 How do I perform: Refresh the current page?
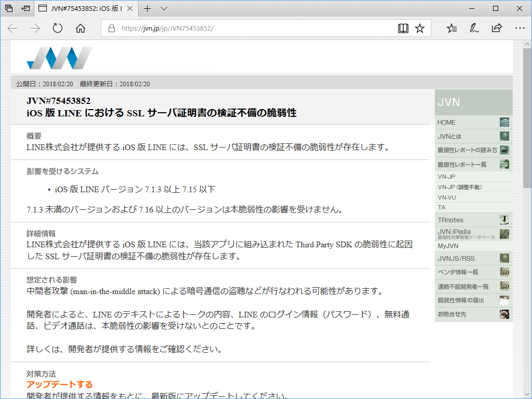pyautogui.click(x=57, y=29)
